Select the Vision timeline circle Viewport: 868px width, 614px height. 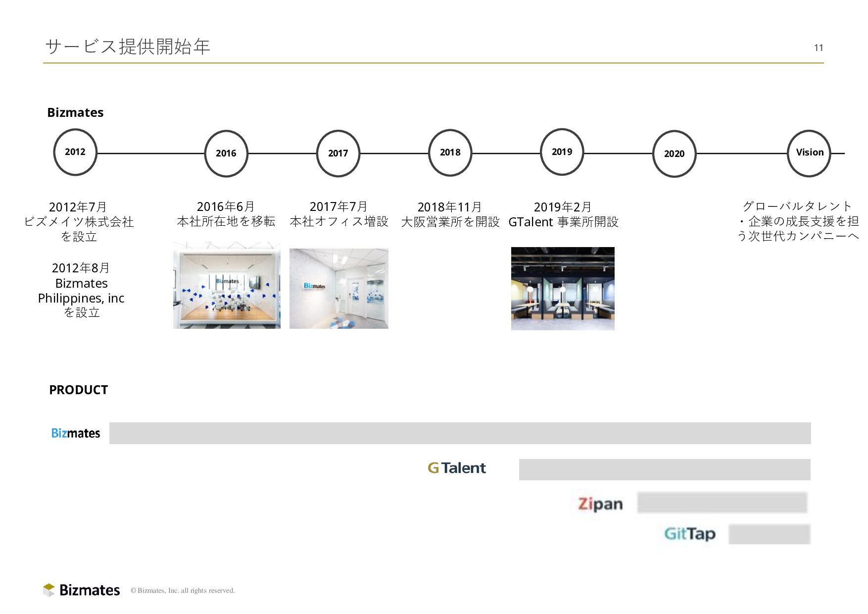809,153
